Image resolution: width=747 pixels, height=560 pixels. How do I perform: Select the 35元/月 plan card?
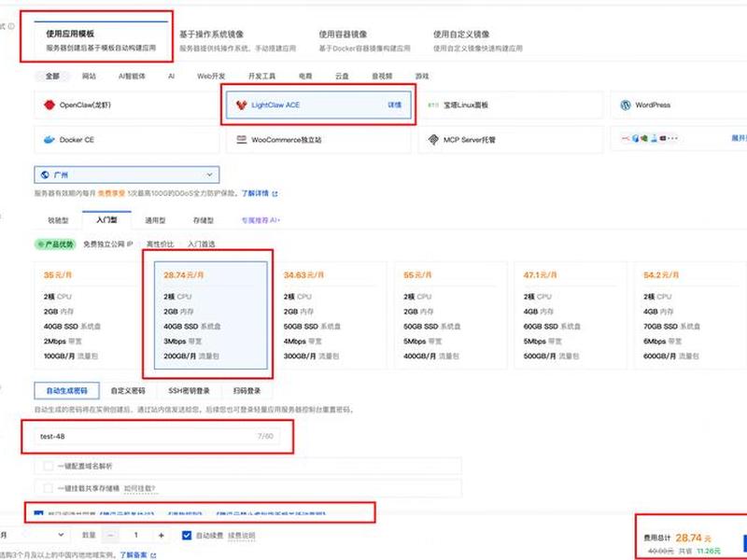click(x=91, y=315)
